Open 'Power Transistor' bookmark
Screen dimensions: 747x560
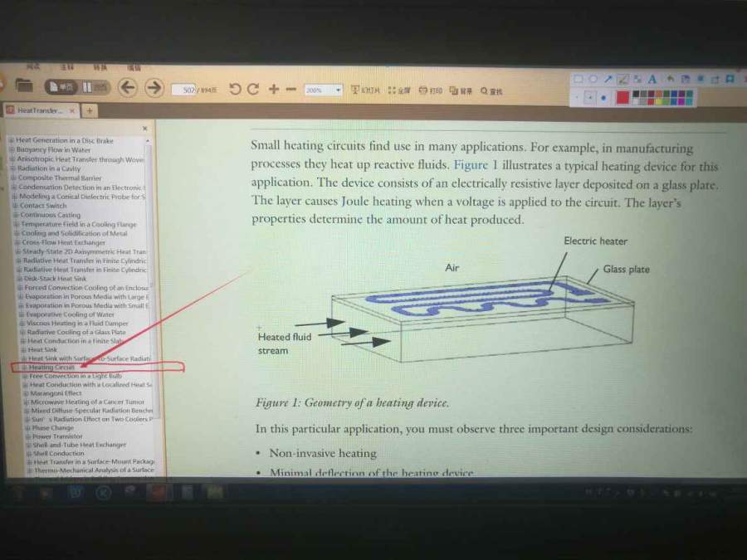coord(57,436)
